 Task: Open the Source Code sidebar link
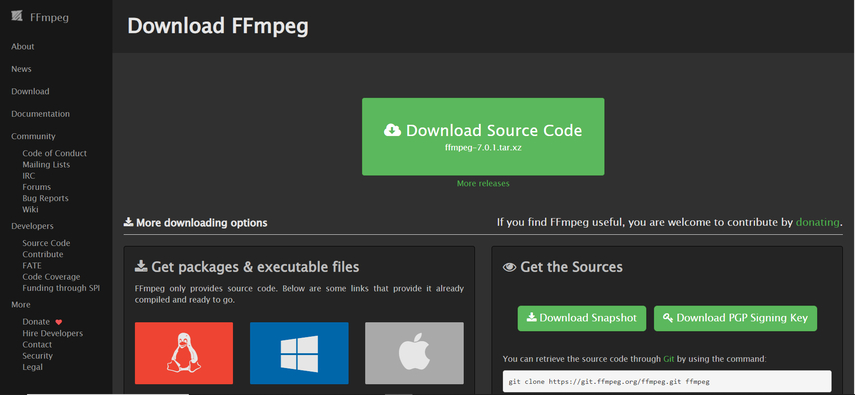[46, 243]
